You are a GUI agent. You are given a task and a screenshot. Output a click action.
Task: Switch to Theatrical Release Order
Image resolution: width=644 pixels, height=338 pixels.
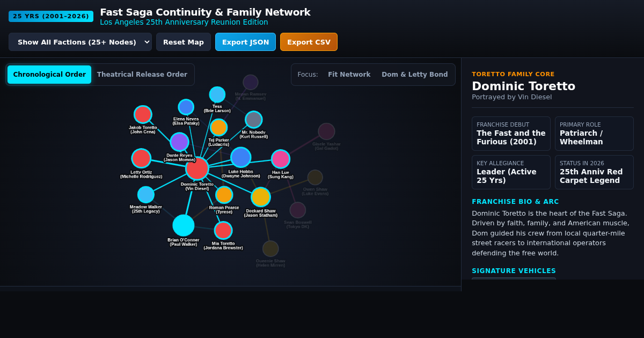pos(142,75)
